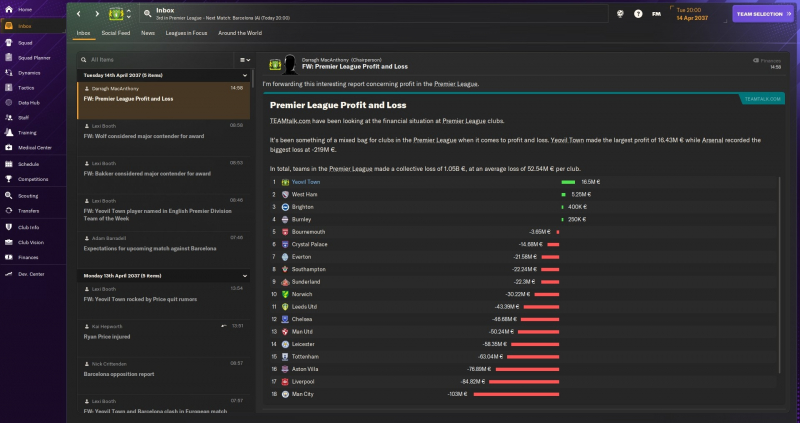
Task: Click the help question mark icon
Action: tap(638, 14)
